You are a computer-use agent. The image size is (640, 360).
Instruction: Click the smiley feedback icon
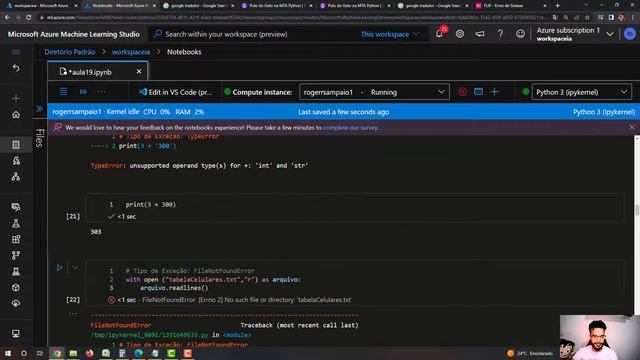[x=520, y=34]
